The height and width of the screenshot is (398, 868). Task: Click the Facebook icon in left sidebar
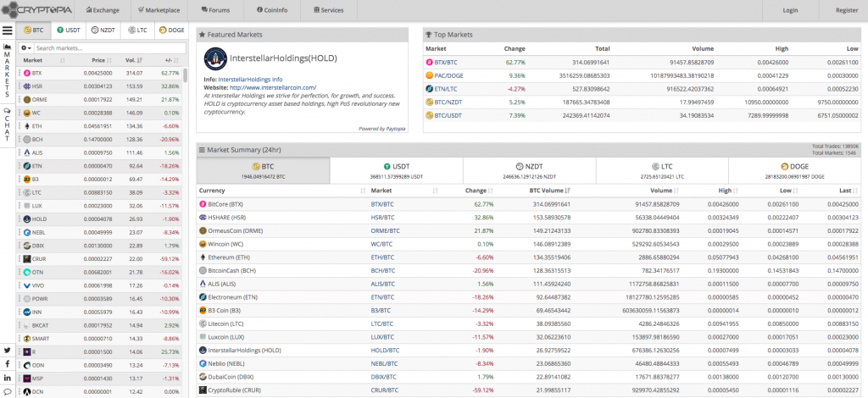(x=7, y=364)
